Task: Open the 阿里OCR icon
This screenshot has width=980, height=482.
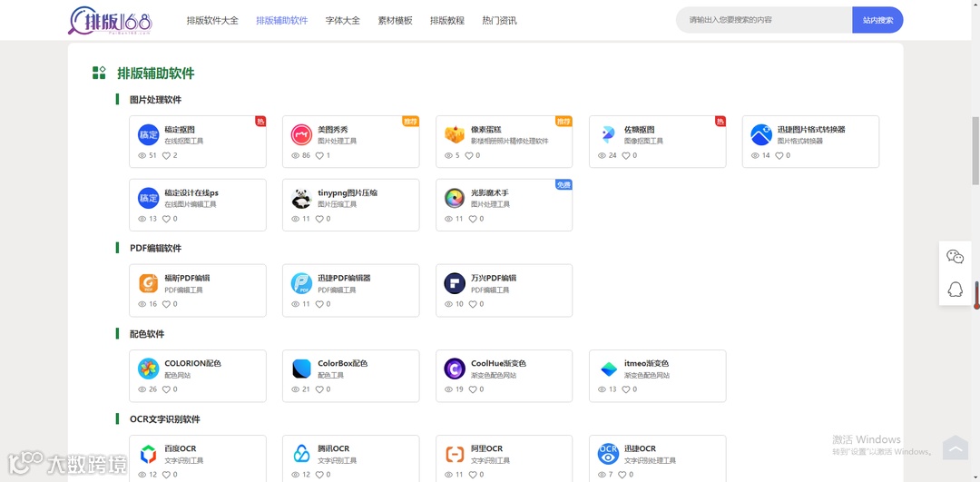Action: pos(455,455)
